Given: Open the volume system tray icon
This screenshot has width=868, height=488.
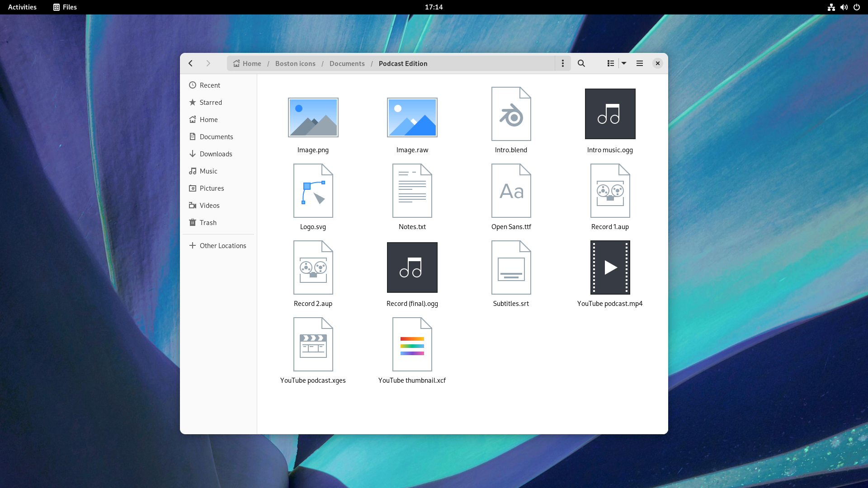Looking at the screenshot, I should (844, 7).
